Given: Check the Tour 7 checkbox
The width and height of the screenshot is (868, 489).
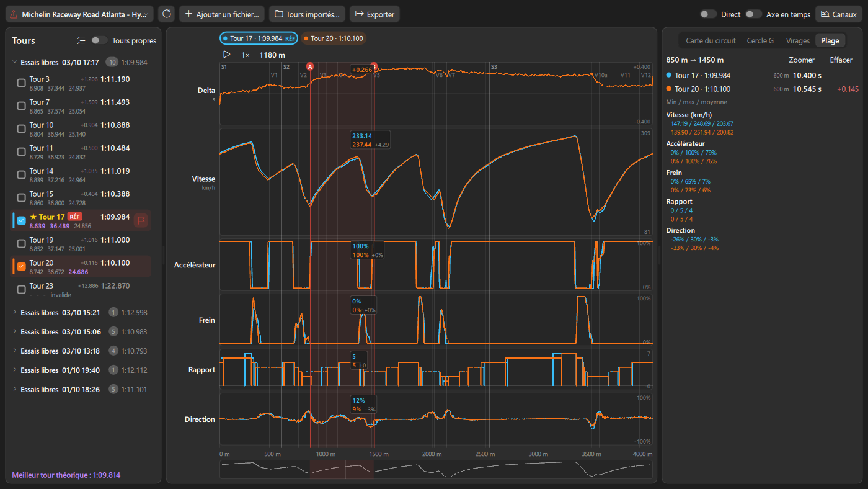Looking at the screenshot, I should tap(22, 105).
